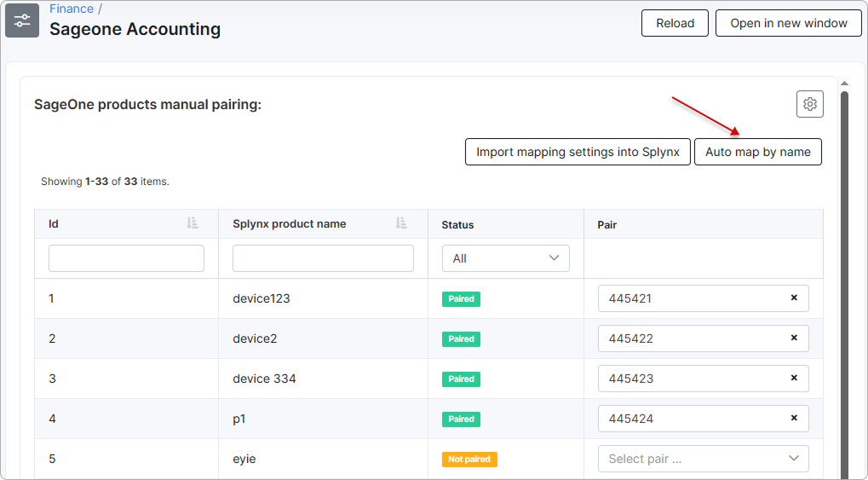Screen dimensions: 868x480
Task: Click the Id cell with value 5
Action: coord(126,459)
